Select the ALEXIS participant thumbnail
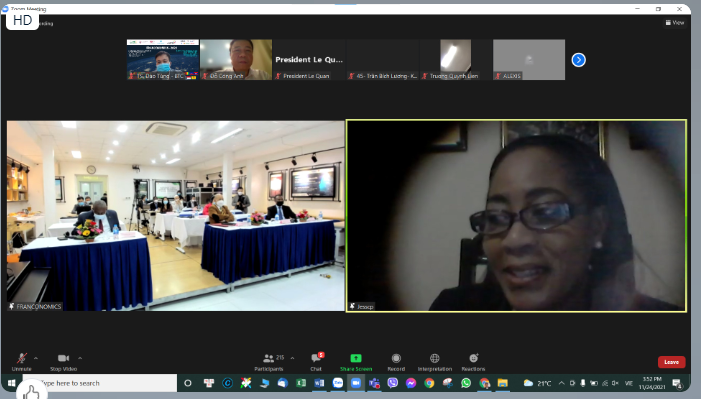The height and width of the screenshot is (399, 701). coord(529,59)
